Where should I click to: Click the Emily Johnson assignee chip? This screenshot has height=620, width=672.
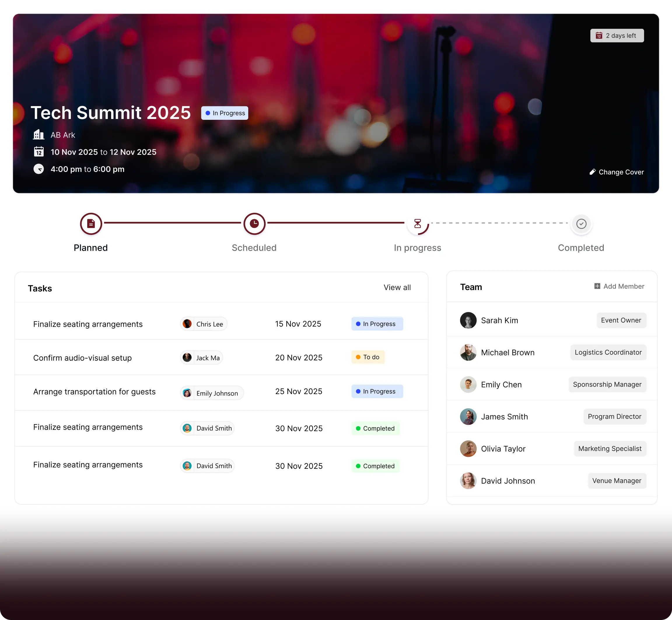[212, 393]
